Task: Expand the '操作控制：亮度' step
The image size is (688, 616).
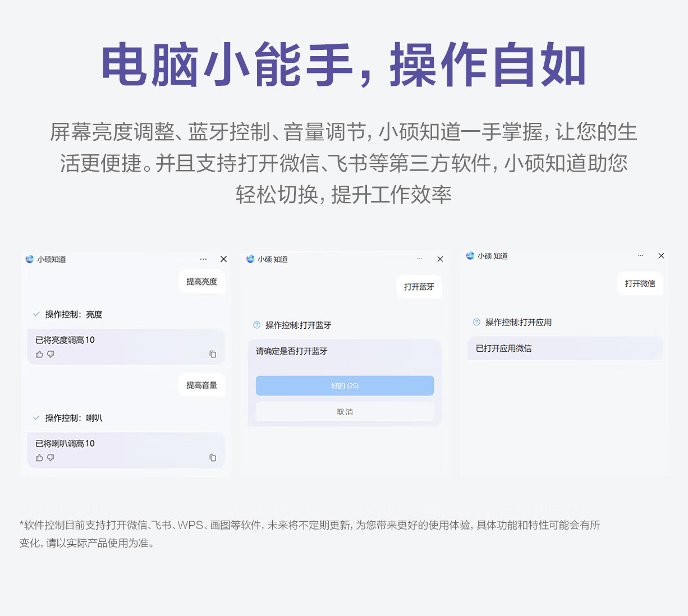Action: point(36,314)
